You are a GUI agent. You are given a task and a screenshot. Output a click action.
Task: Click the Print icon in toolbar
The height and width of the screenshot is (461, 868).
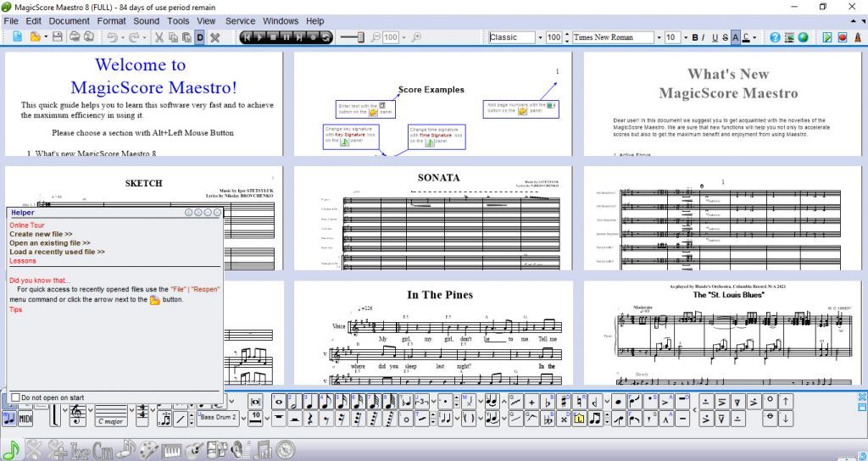coord(75,37)
